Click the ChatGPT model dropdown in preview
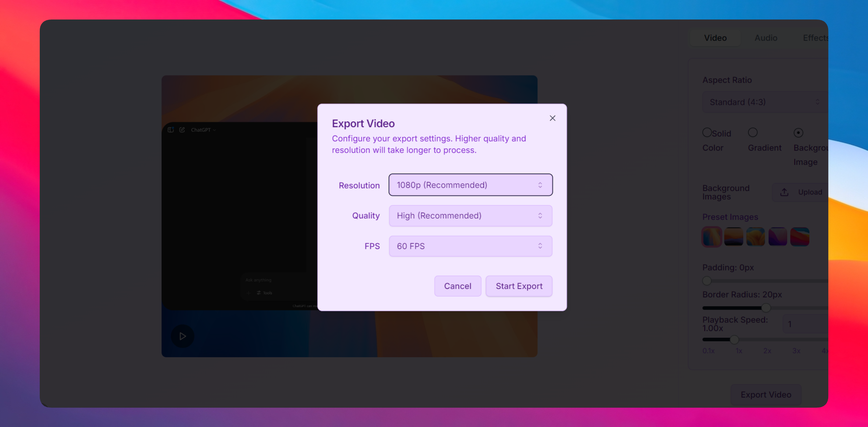 (x=203, y=130)
